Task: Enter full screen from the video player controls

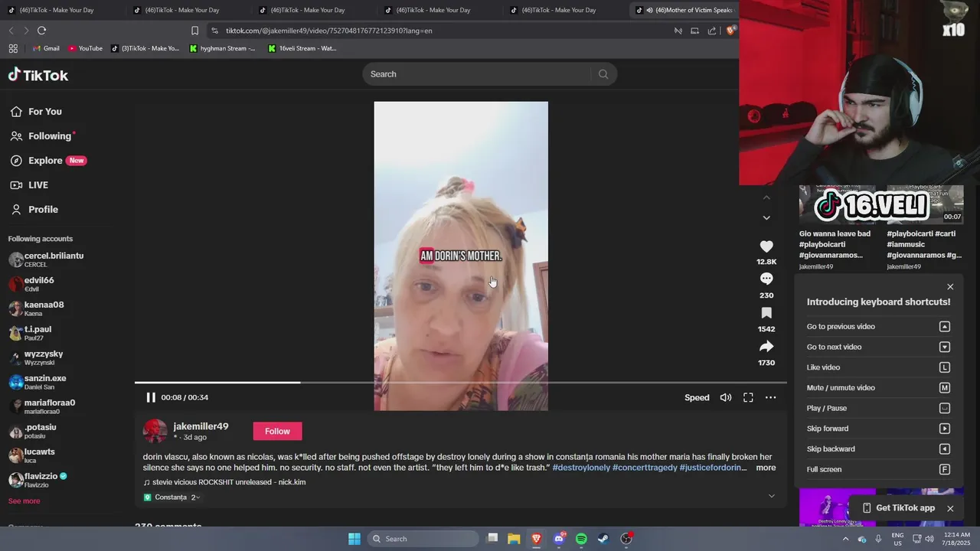Action: 748,397
